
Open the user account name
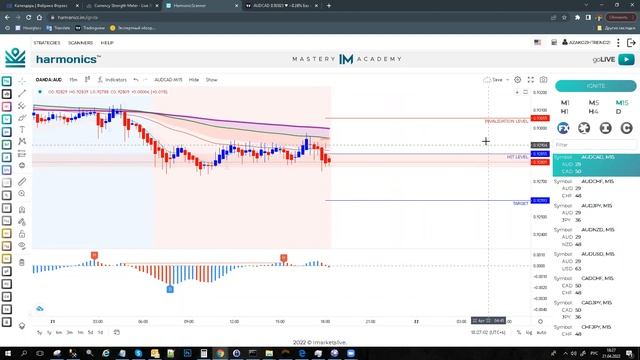[586, 42]
